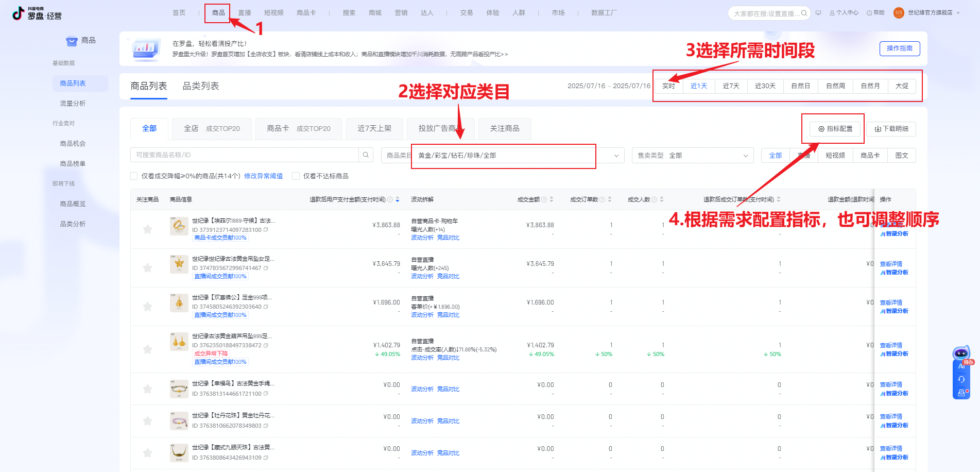Click the help icon next to 成交人数
Viewport: 980px width, 472px height.
click(x=654, y=199)
